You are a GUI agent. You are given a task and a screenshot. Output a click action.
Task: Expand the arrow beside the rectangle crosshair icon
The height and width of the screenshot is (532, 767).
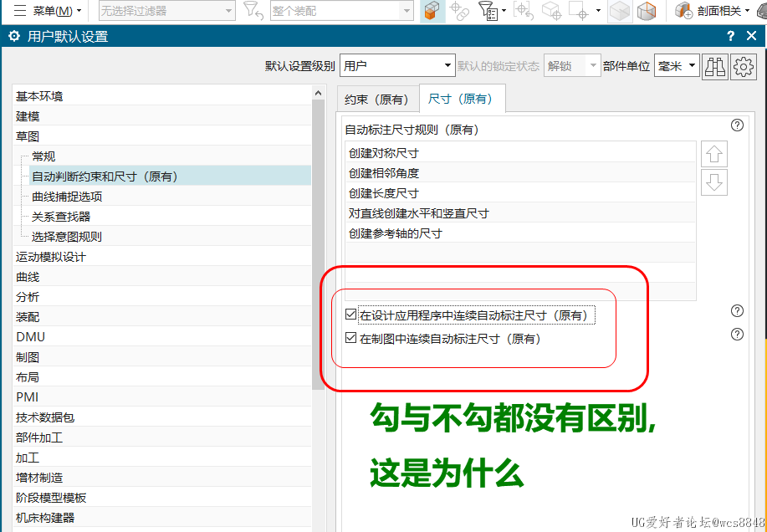pos(598,11)
